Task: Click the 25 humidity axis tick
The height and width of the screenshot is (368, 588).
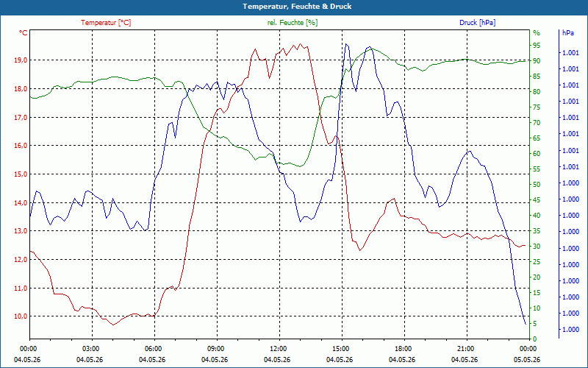Action: [537, 262]
